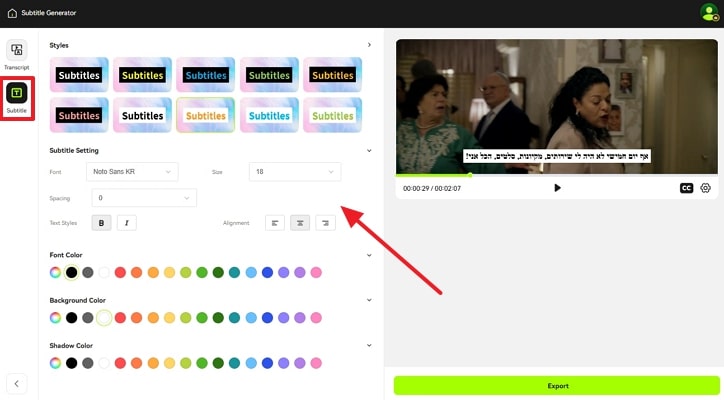724x400 pixels.
Task: Choose teal background color swatch
Action: [x=235, y=318]
